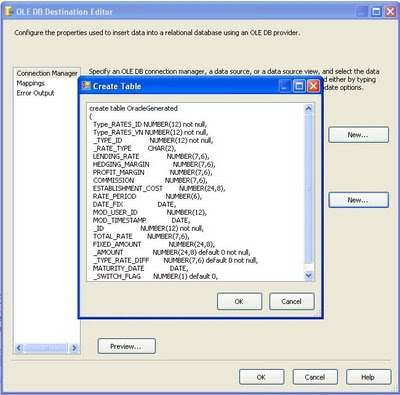Open the Error Output page
This screenshot has width=400, height=395.
point(35,93)
